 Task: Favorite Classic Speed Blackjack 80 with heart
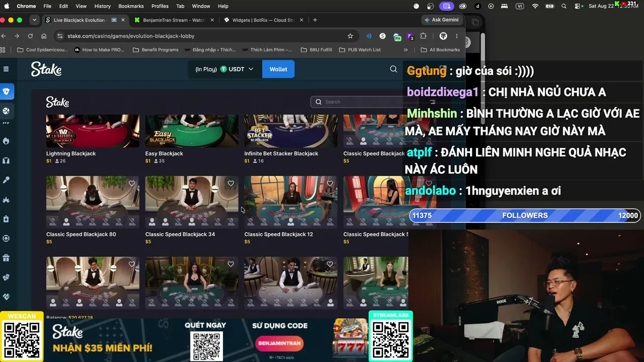132,184
